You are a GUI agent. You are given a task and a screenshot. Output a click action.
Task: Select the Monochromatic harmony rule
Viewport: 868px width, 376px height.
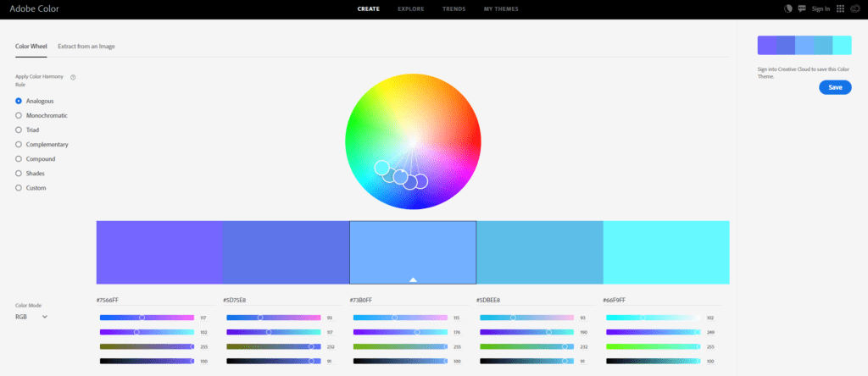pyautogui.click(x=42, y=115)
